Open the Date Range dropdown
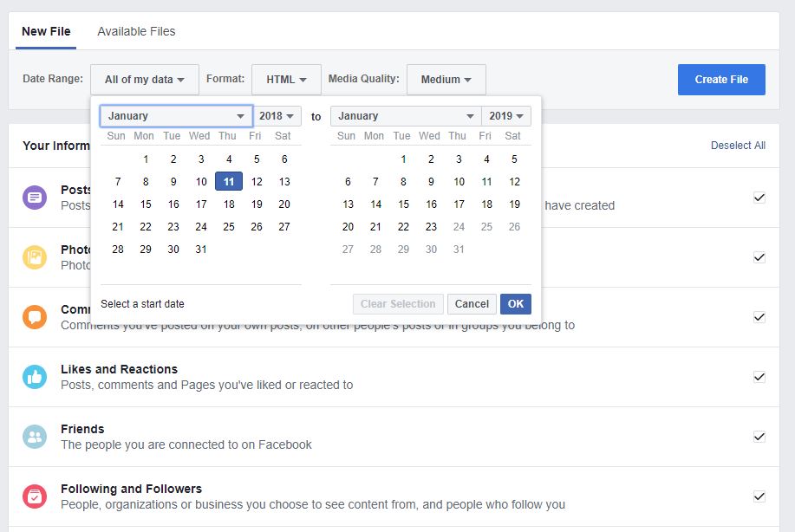 145,80
